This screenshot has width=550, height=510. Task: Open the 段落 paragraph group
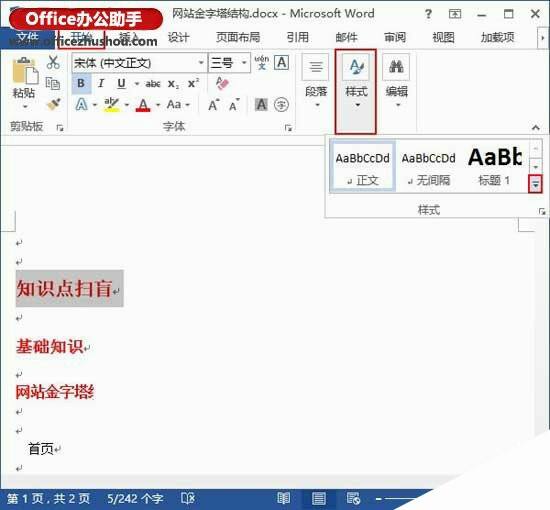click(x=316, y=82)
